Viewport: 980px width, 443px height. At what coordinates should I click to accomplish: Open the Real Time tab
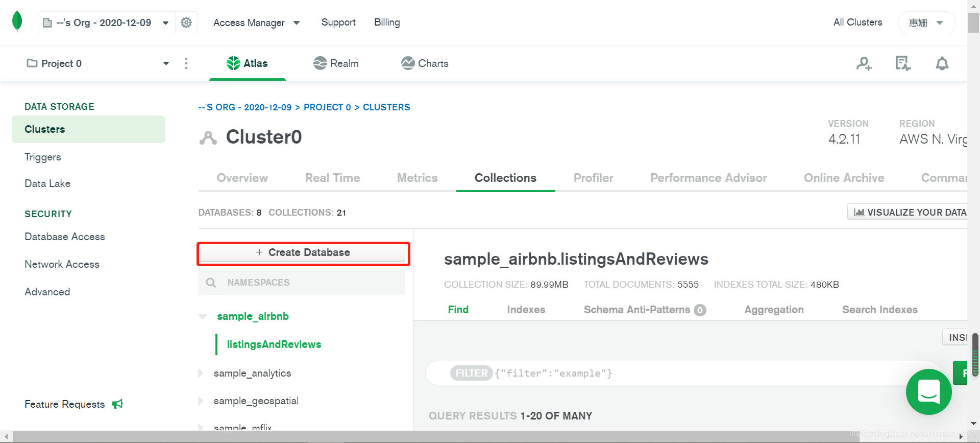pyautogui.click(x=333, y=178)
